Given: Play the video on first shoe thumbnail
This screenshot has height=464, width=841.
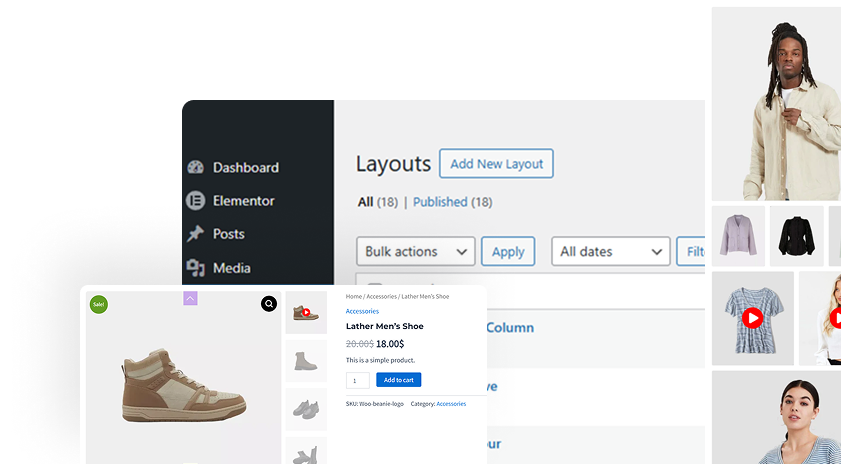Looking at the screenshot, I should (x=306, y=312).
